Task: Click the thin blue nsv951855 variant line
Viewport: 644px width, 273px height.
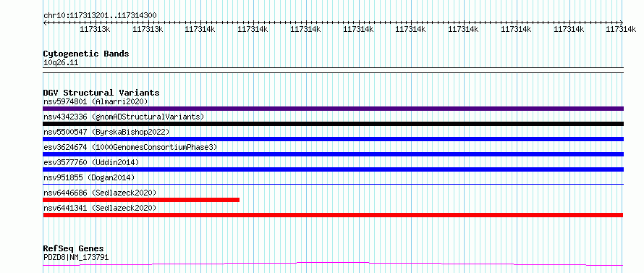Action: coord(333,184)
